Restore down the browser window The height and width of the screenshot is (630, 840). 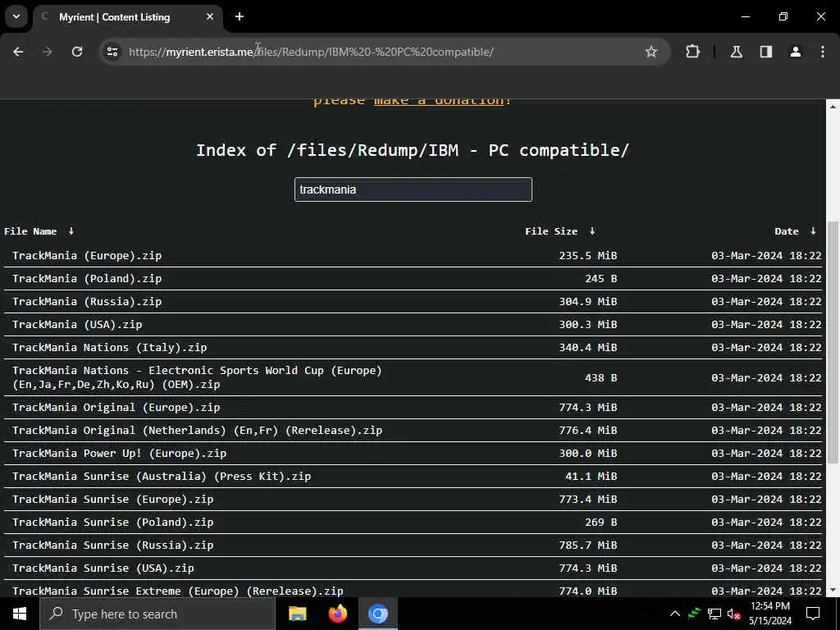click(x=783, y=16)
